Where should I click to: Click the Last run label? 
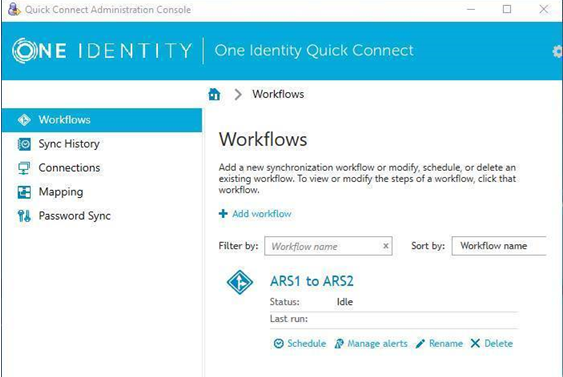click(289, 319)
